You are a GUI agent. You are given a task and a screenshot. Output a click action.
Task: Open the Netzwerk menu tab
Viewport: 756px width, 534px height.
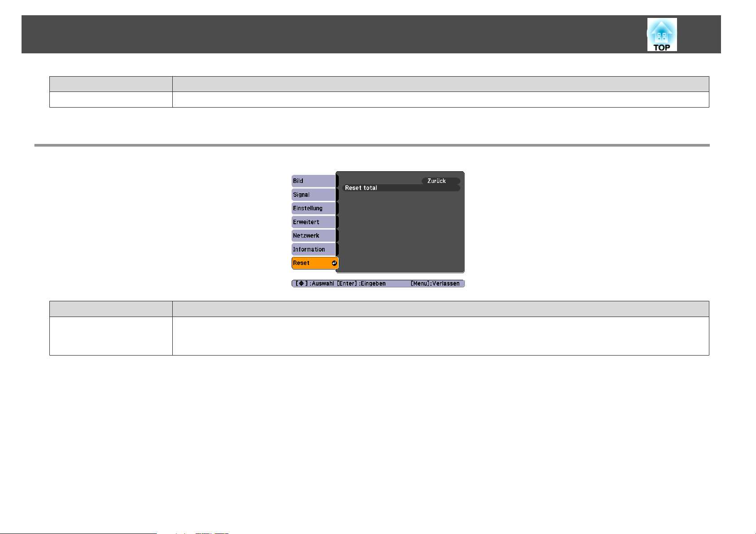314,236
